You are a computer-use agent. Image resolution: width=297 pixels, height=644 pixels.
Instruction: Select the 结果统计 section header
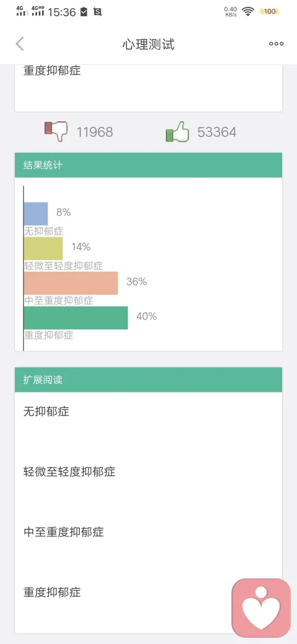(148, 165)
